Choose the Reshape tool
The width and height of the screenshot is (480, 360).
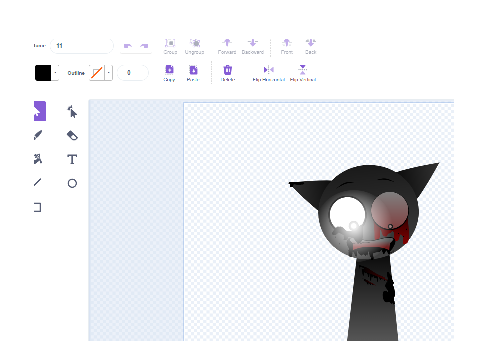pos(72,112)
